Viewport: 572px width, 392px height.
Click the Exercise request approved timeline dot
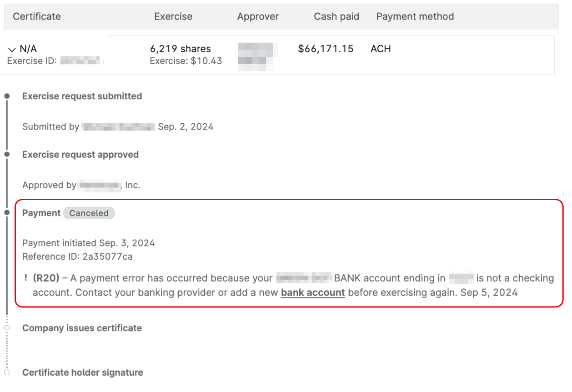pos(7,155)
